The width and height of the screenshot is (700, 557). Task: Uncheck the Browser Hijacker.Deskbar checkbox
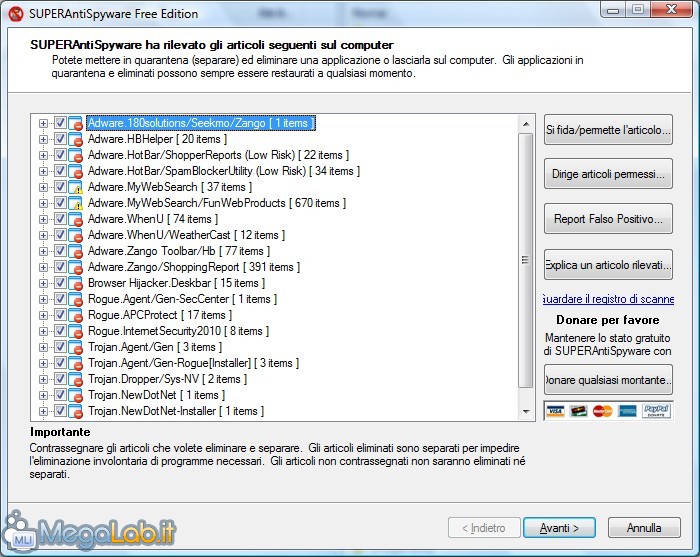[60, 283]
